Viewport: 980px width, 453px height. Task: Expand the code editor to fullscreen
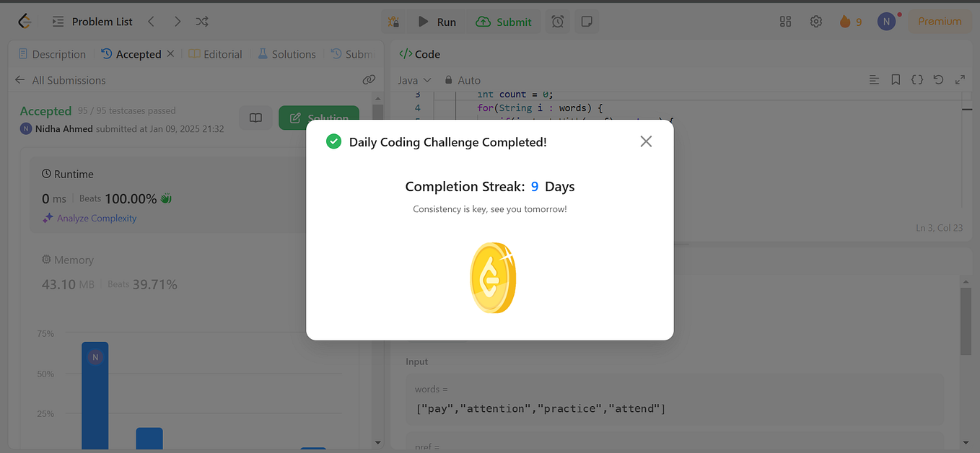tap(961, 80)
